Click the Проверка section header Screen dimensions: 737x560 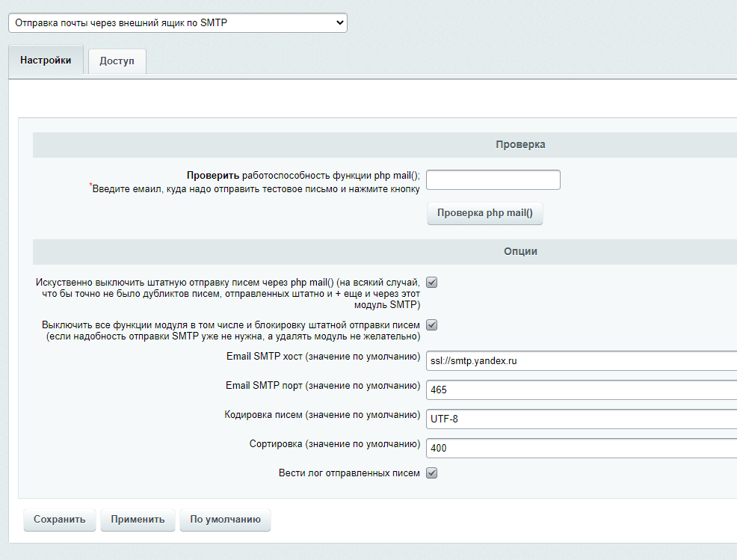click(x=520, y=144)
